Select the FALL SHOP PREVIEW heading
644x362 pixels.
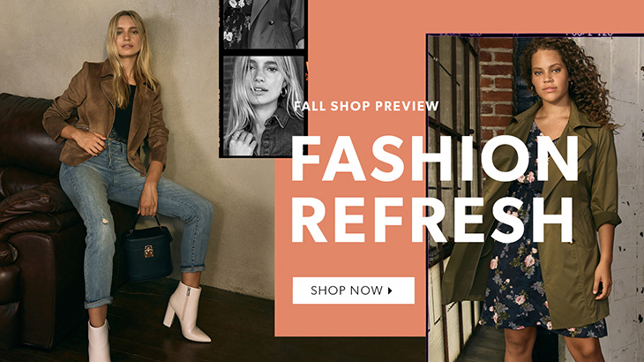point(366,106)
